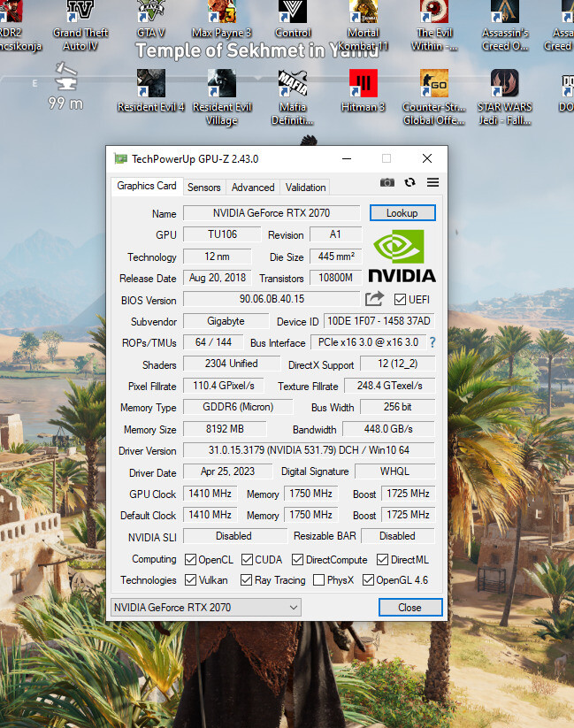The width and height of the screenshot is (574, 728).
Task: Click the Bandwidth value 448.0 GB/s
Action: (388, 429)
